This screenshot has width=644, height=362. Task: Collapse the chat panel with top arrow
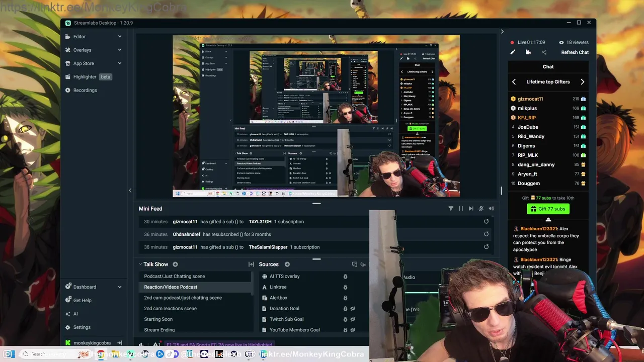[x=502, y=32]
